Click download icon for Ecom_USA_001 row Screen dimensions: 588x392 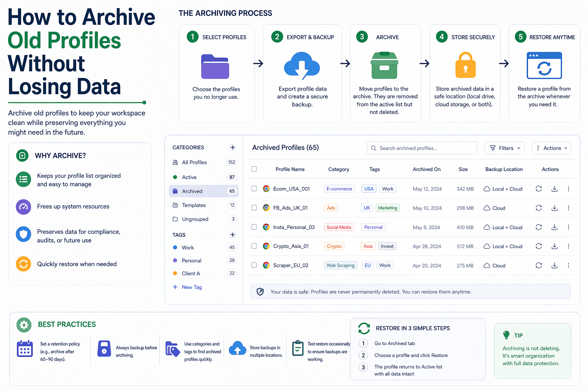[554, 189]
